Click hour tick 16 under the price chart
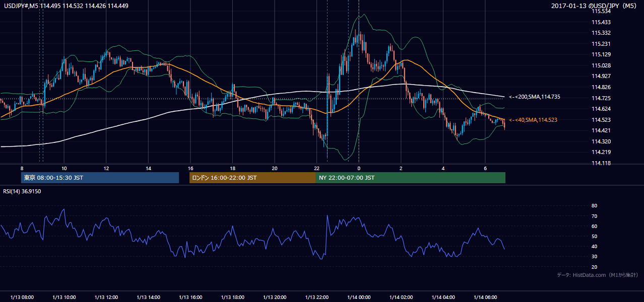This screenshot has width=644, height=302. pos(190,168)
